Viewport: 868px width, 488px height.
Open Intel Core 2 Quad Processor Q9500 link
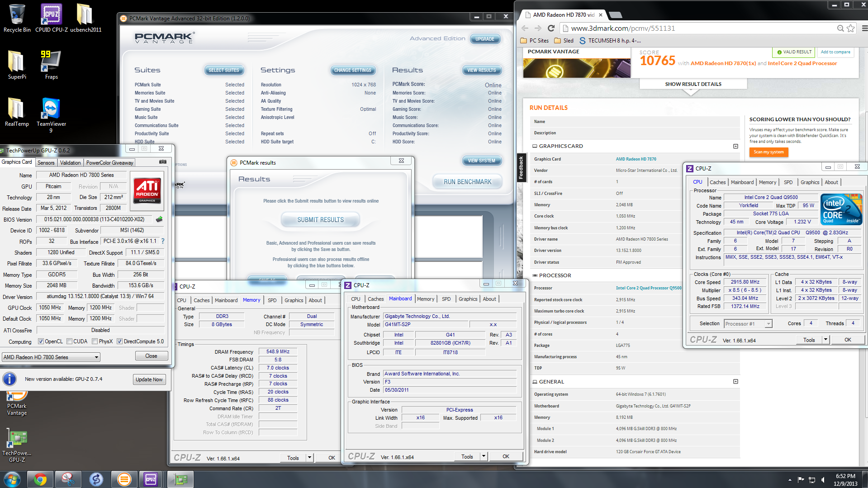pos(648,288)
